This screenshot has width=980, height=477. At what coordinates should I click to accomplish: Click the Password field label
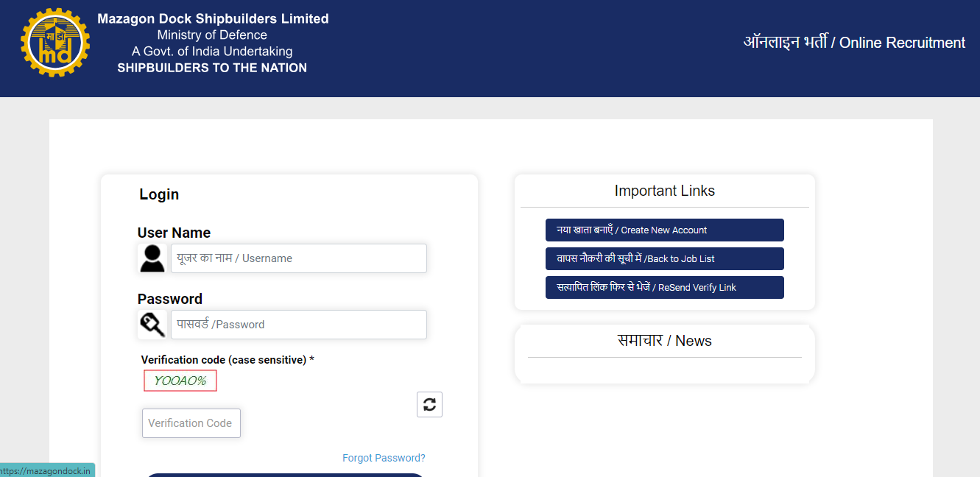(170, 299)
